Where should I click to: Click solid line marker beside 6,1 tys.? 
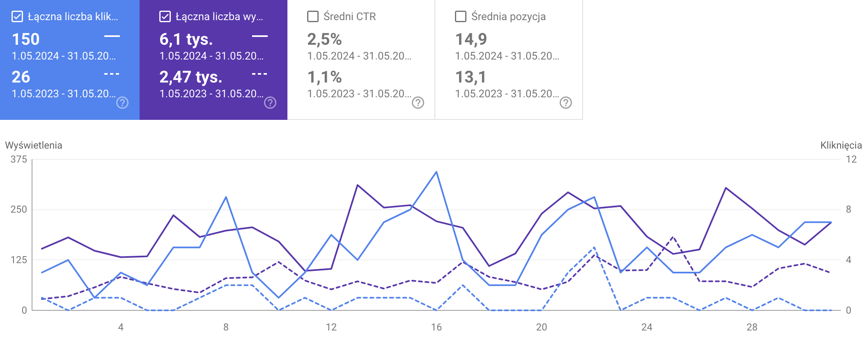[259, 36]
